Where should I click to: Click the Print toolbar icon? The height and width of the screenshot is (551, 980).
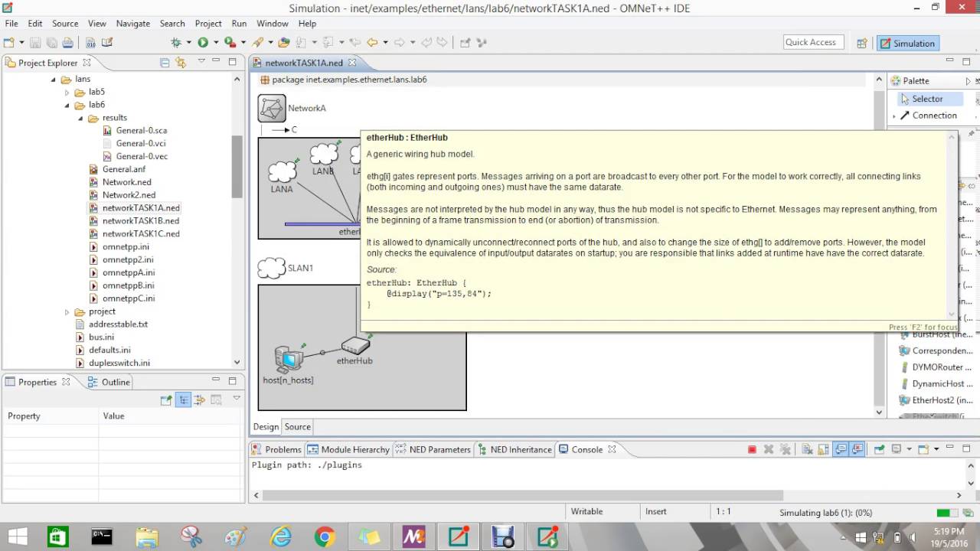67,43
